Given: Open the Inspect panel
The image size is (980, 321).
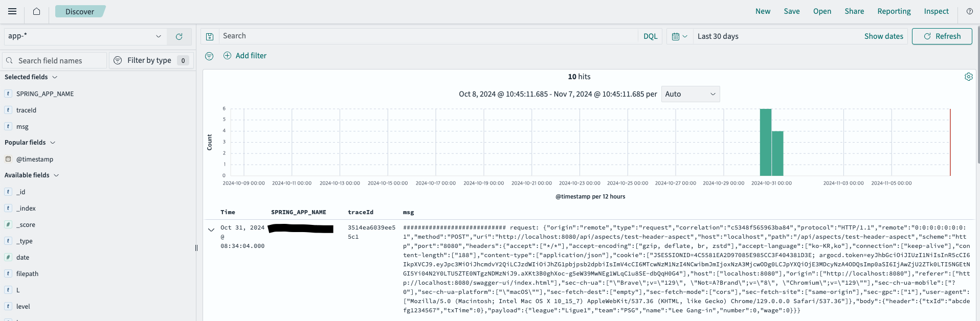Looking at the screenshot, I should click(936, 11).
